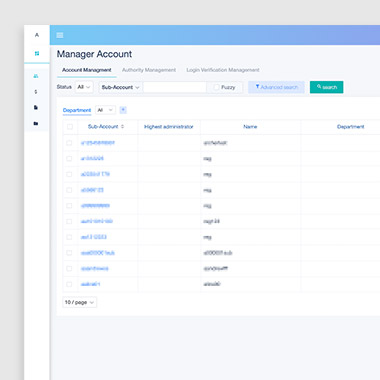
Task: Click the Manager Account page title
Action: pyautogui.click(x=94, y=54)
